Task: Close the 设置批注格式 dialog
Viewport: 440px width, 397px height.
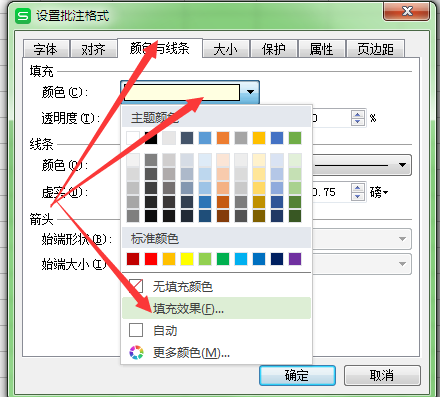Action: tap(407, 11)
